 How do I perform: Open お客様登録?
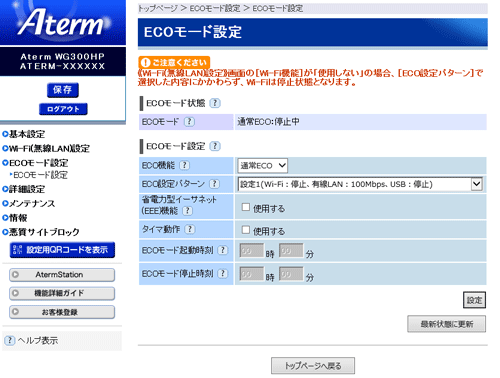coord(62,312)
